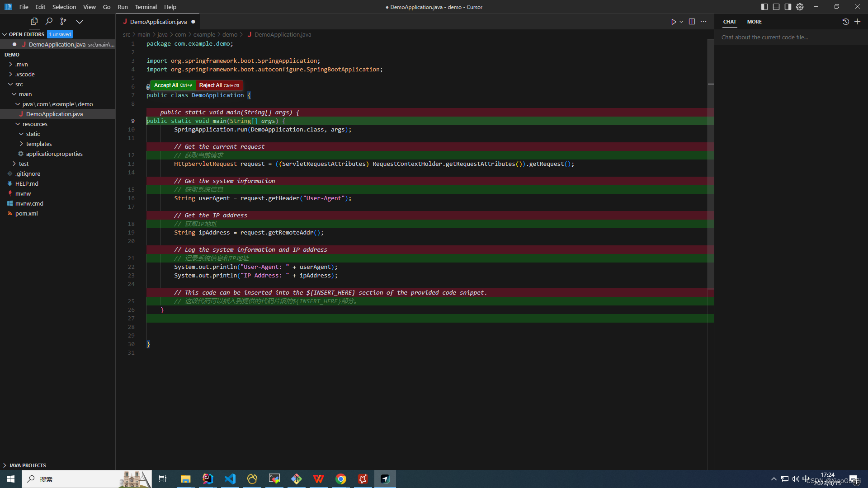Click the Accept All button
The width and height of the screenshot is (868, 488).
(173, 85)
